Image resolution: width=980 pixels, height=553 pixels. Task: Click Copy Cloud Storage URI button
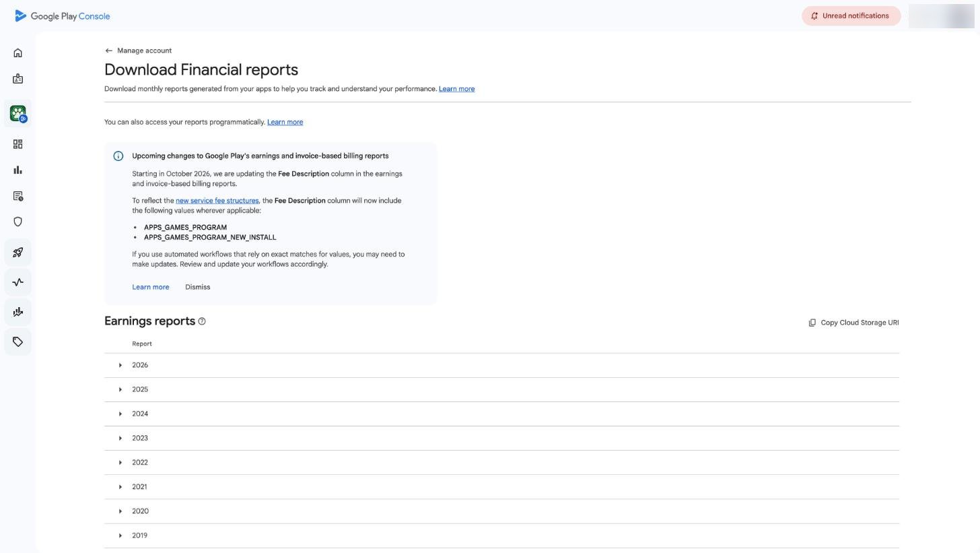click(x=853, y=323)
